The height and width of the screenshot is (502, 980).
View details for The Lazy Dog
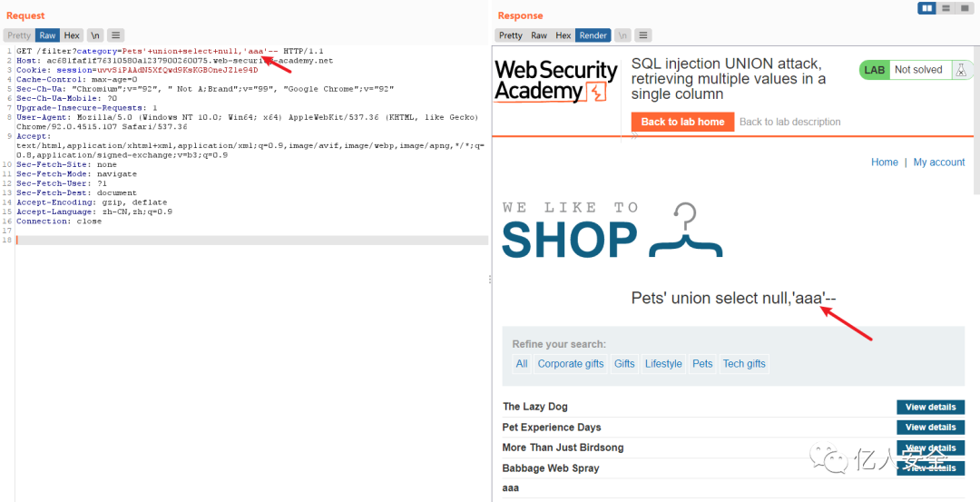[x=931, y=407]
